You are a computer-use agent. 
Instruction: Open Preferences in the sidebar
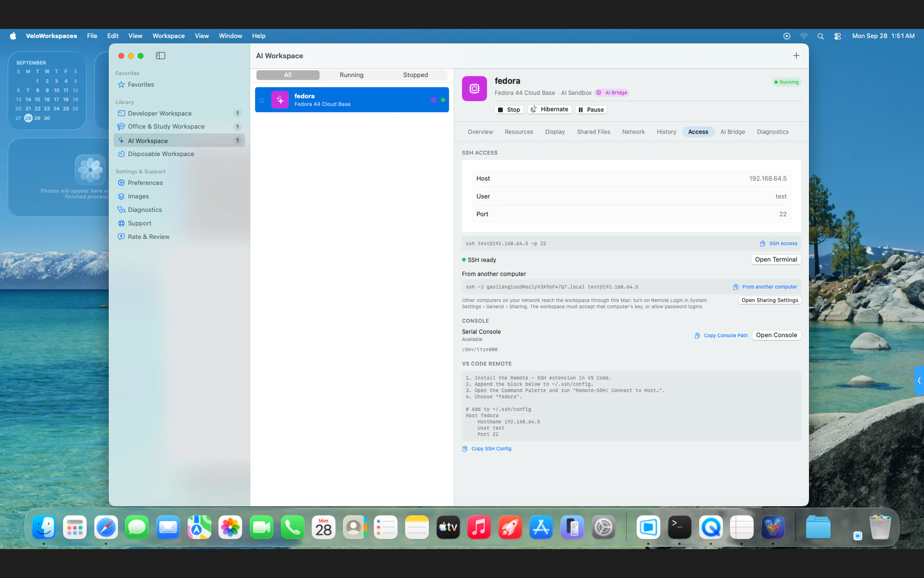click(179, 183)
